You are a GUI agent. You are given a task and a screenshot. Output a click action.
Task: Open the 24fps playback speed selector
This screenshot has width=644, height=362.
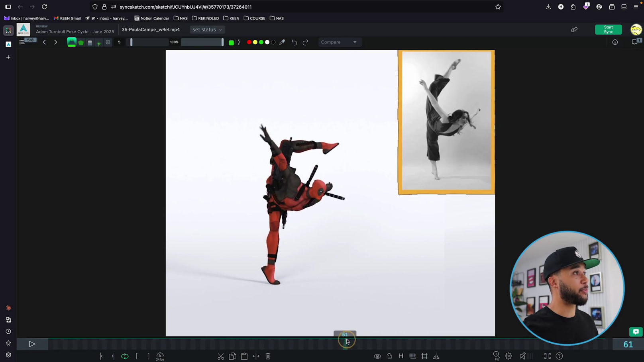coord(160,356)
